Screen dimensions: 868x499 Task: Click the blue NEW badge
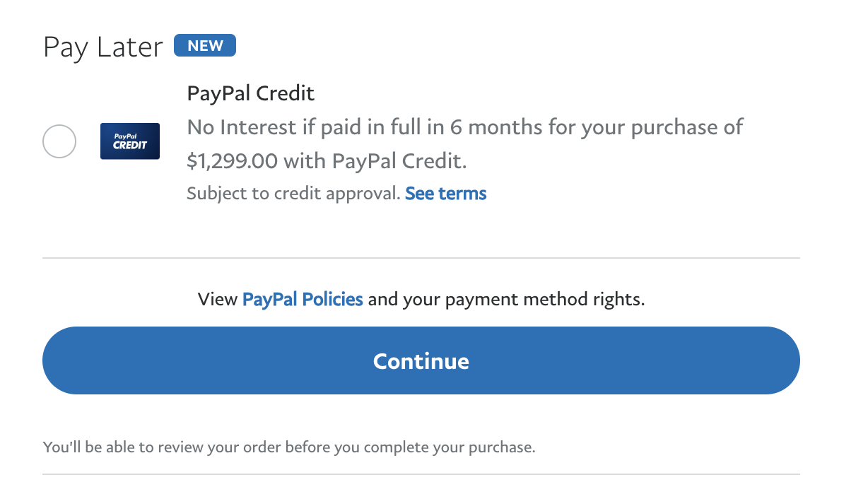pos(205,46)
